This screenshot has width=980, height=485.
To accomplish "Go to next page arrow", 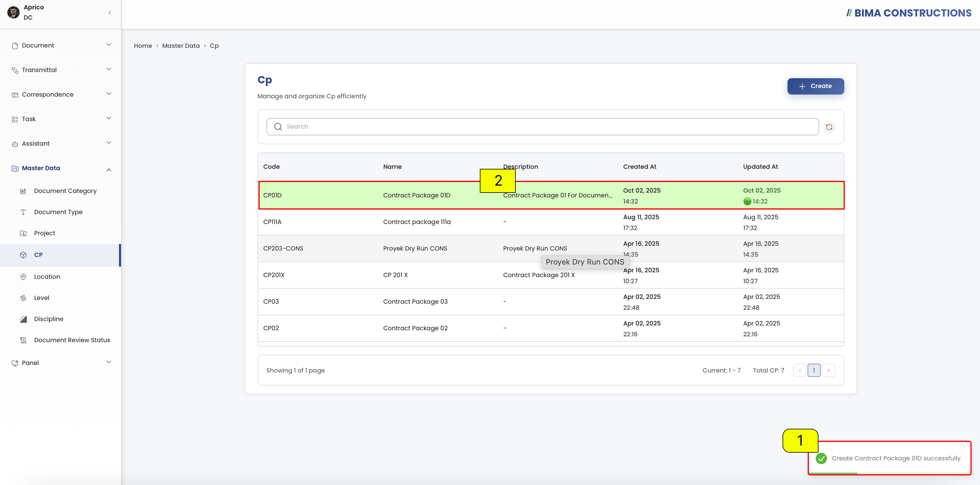I will pos(828,370).
